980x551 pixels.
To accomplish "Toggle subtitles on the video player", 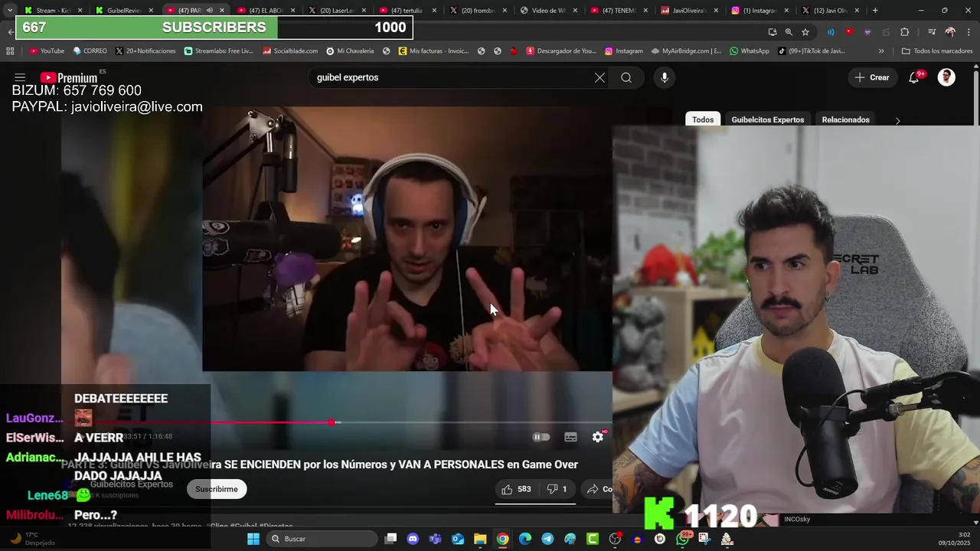I will 570,437.
